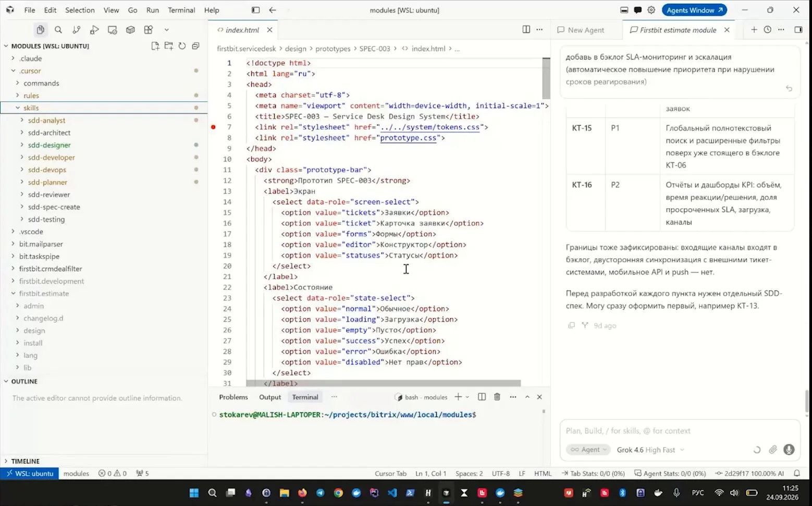Open the Terminal menu
This screenshot has height=506, width=812.
coord(181,10)
